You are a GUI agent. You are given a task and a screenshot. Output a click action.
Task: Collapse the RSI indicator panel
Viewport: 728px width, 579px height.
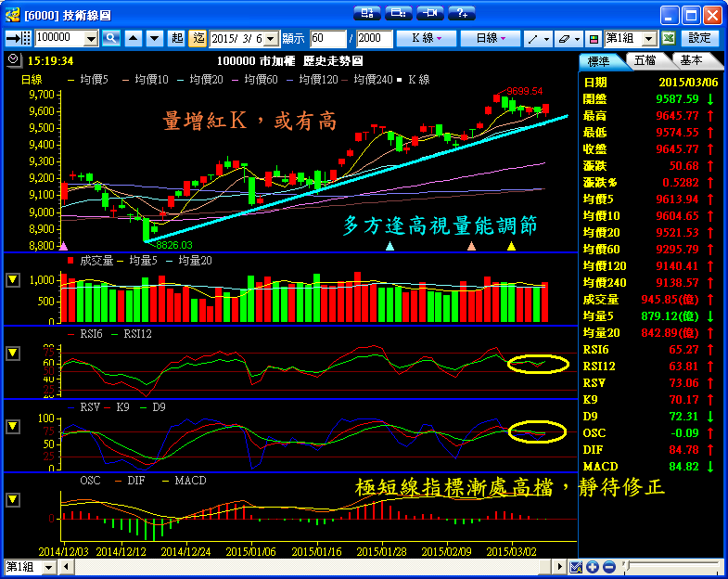[x=13, y=354]
